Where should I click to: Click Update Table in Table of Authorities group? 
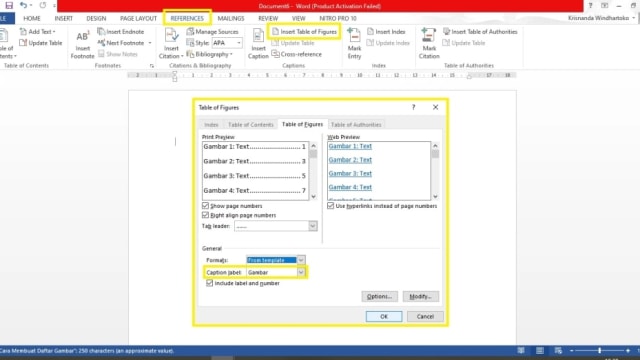click(464, 43)
